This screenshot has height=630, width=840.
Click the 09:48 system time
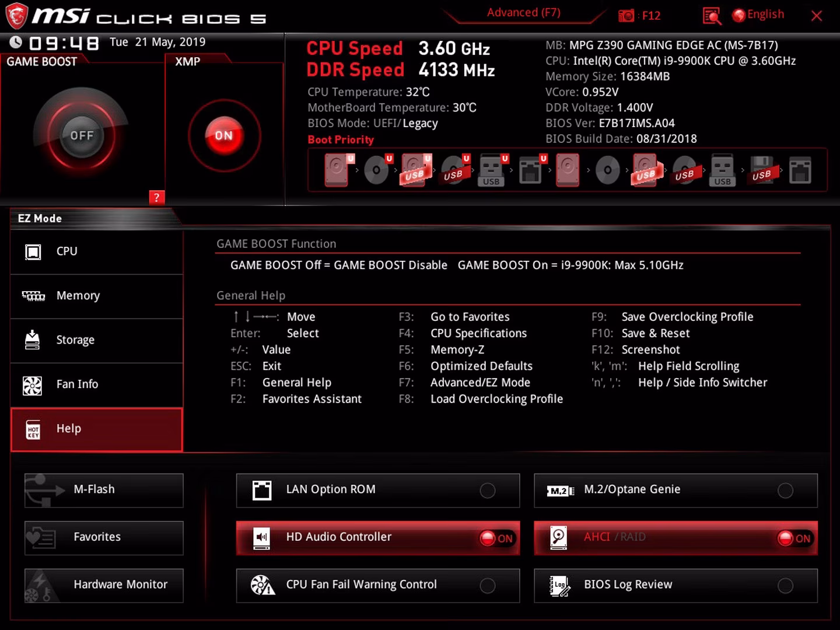tap(64, 43)
